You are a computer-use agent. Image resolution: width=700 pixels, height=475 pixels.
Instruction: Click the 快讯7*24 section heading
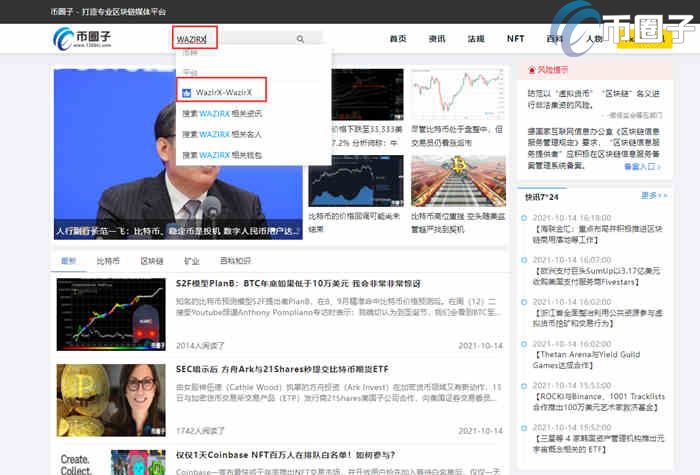[542, 197]
